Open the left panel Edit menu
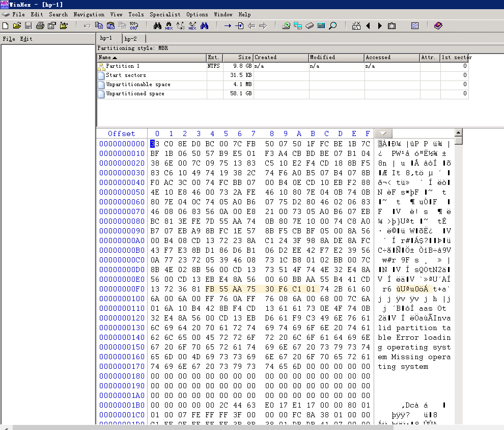 pyautogui.click(x=26, y=39)
